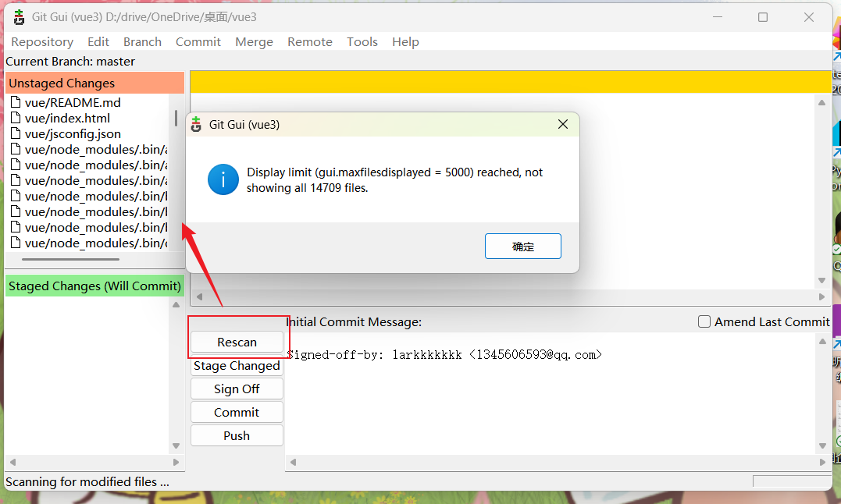Open the Remote menu
The image size is (841, 504).
310,42
